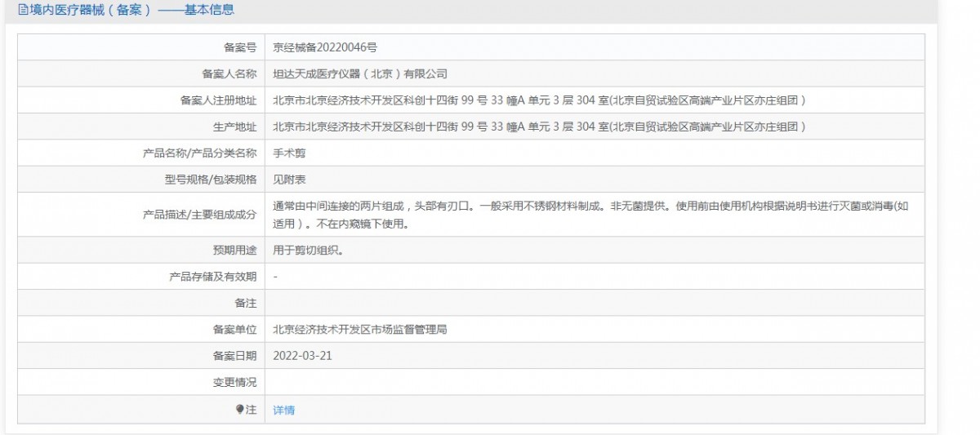Click the dark marker icon before 注

240,409
